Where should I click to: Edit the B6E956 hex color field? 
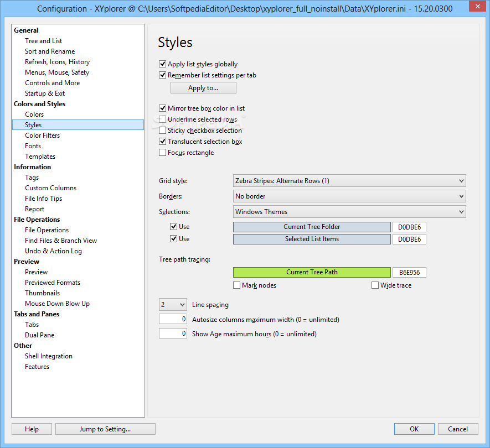[409, 272]
